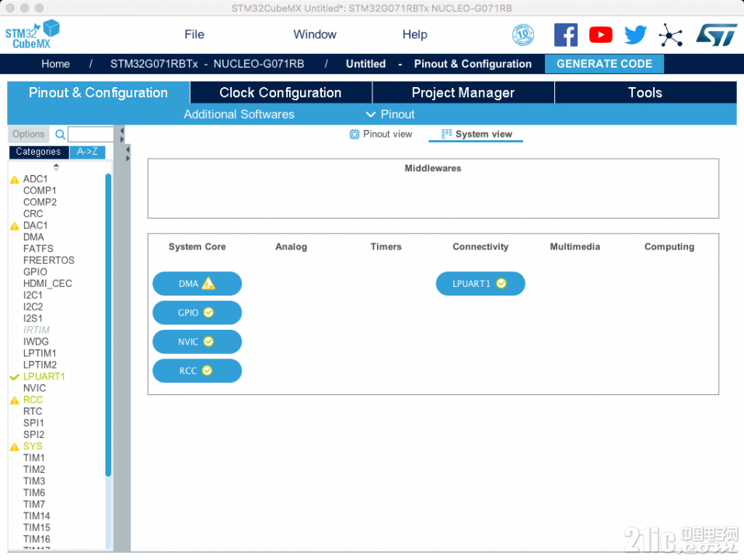Viewport: 744px width, 560px height.
Task: Select I2C1 in the peripheral list
Action: pos(33,296)
